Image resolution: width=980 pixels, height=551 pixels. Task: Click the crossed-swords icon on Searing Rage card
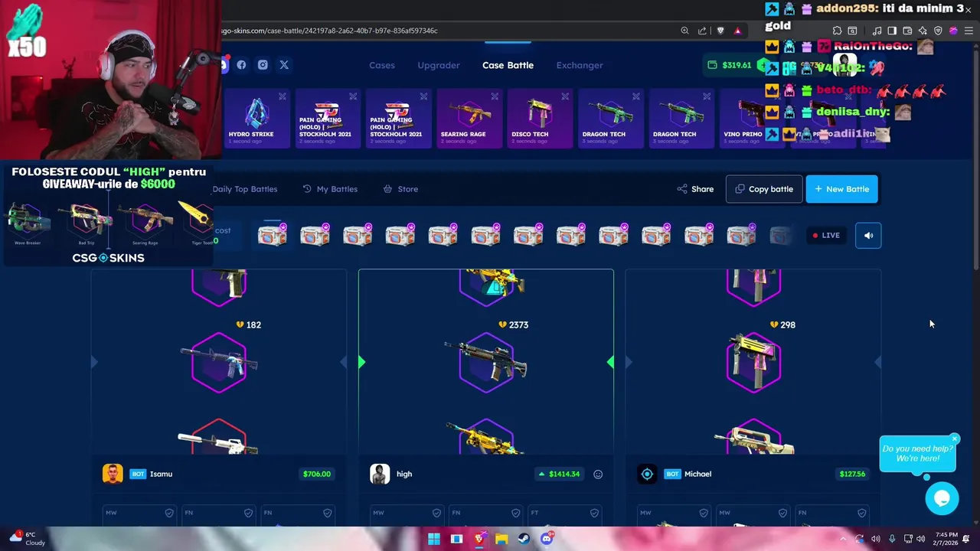coord(494,96)
